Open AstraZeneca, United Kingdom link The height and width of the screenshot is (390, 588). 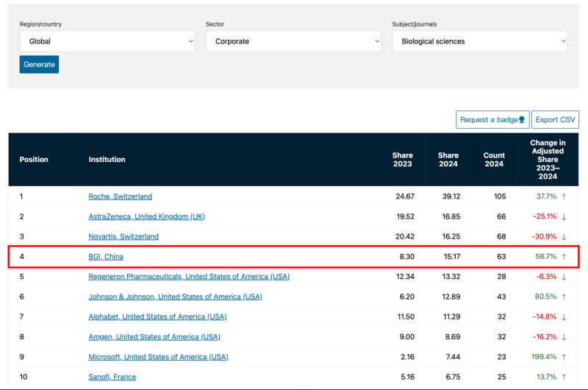point(146,216)
